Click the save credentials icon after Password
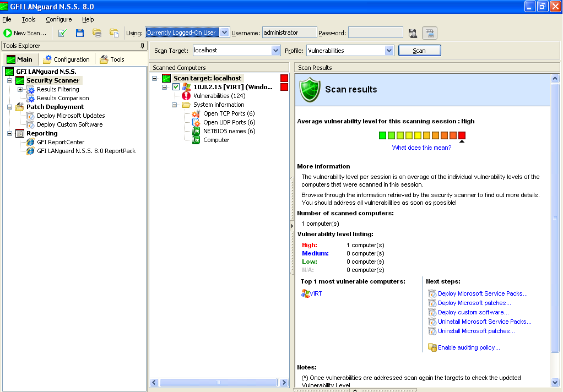Screen dimensions: 563x392 [413, 33]
